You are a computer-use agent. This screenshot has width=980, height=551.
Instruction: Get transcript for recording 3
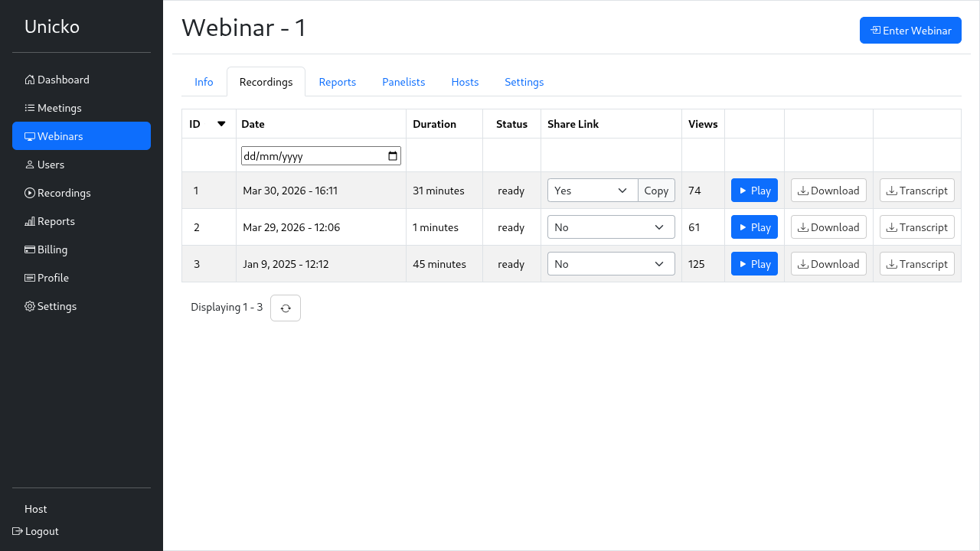point(917,264)
